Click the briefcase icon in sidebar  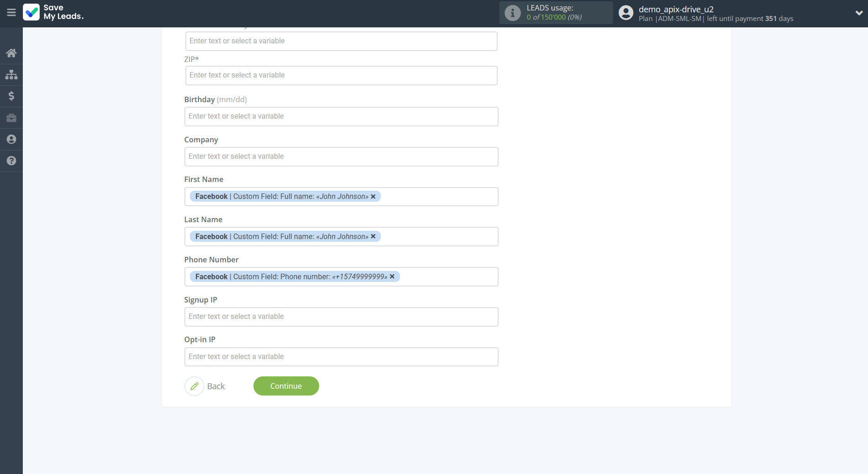[x=11, y=118]
